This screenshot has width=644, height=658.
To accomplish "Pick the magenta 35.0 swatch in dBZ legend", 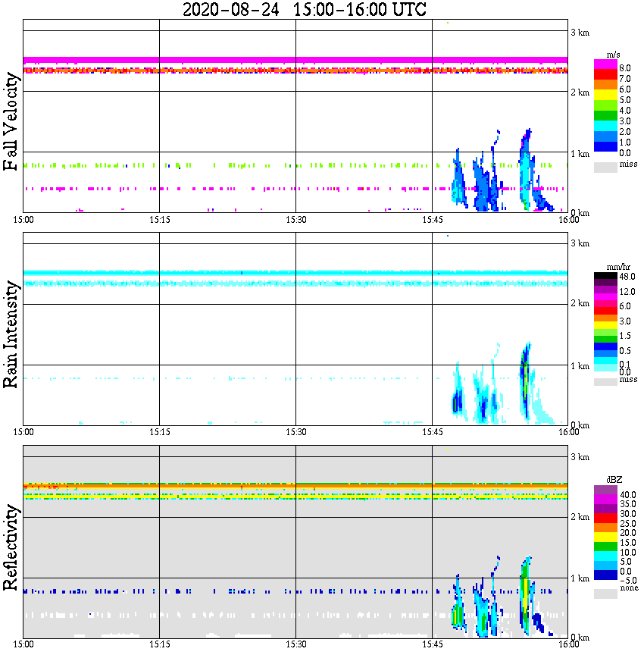I will [605, 499].
